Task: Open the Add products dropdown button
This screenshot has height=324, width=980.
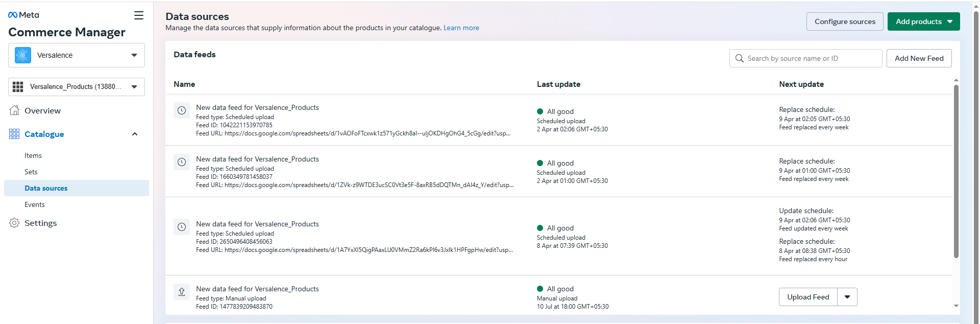Action: click(x=924, y=21)
